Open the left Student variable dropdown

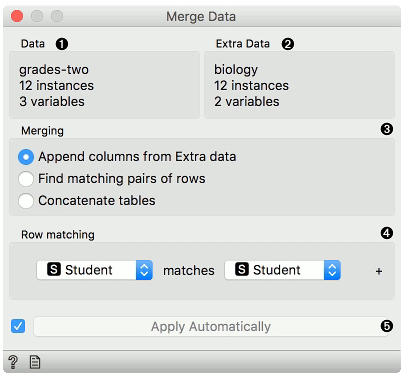coord(95,270)
